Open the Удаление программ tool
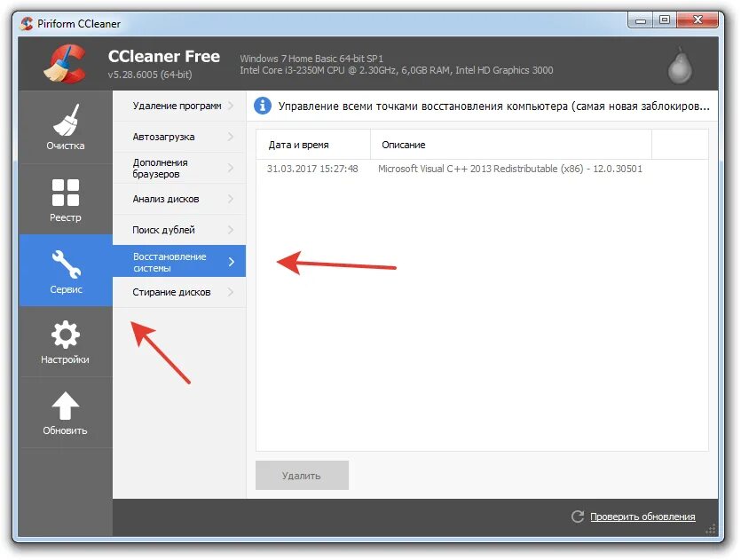741x560 pixels. pyautogui.click(x=179, y=106)
